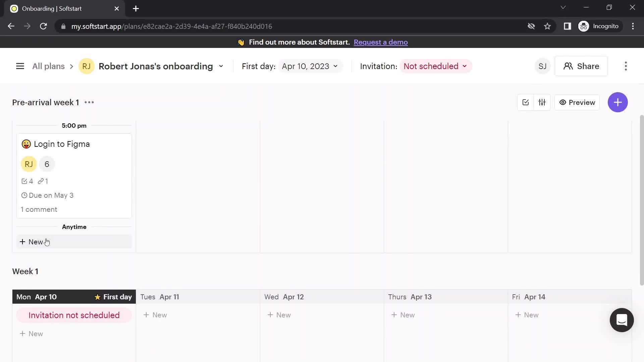The height and width of the screenshot is (362, 644).
Task: Click the live chat support icon
Action: [622, 320]
